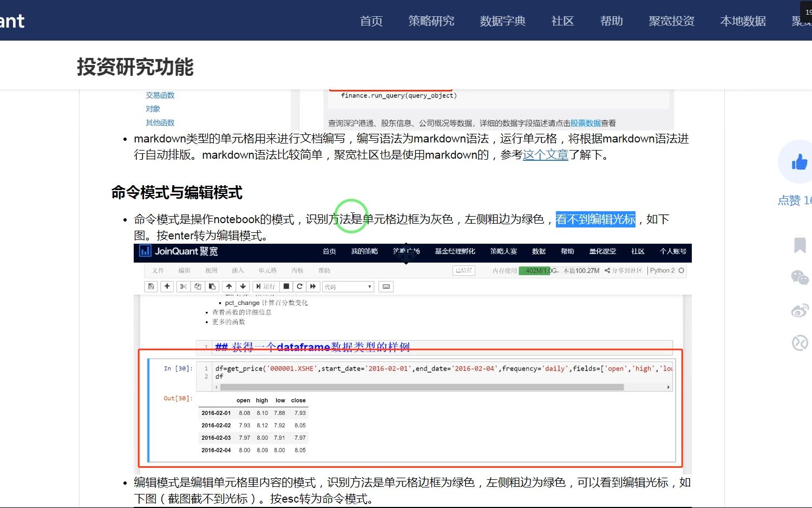Click the 已信任 trusted button
Image resolution: width=812 pixels, height=508 pixels.
[464, 270]
